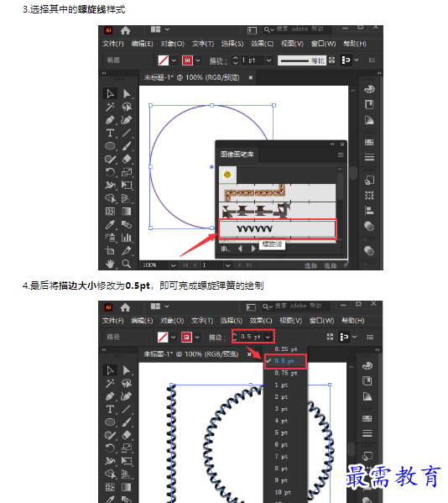This screenshot has width=448, height=503.
Task: Expand stroke color dropdown in step 3 screenshot
Action: tap(198, 60)
